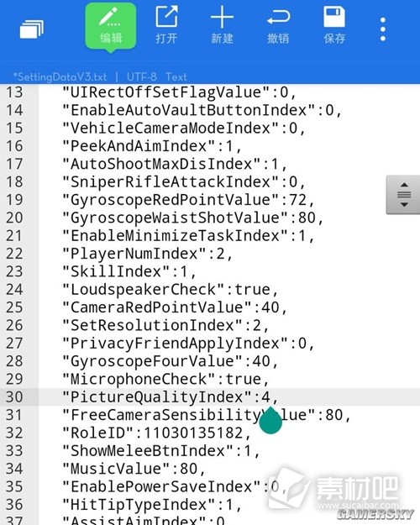Tap the UTF-8 encoding label
The width and height of the screenshot is (420, 525).
coord(142,76)
